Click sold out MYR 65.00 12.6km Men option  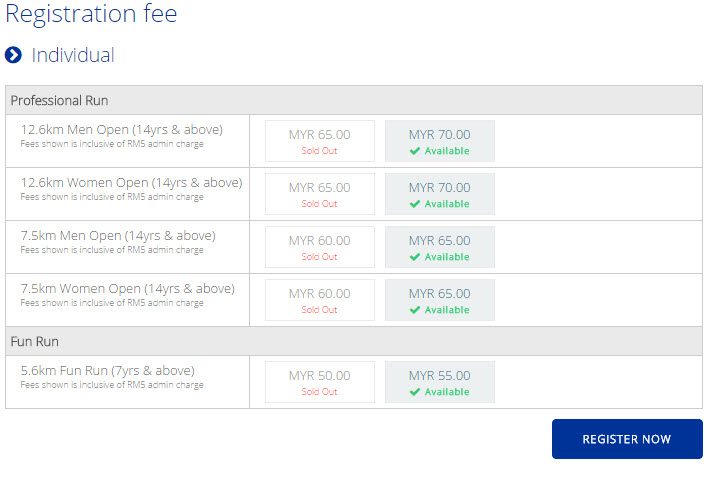tap(319, 141)
